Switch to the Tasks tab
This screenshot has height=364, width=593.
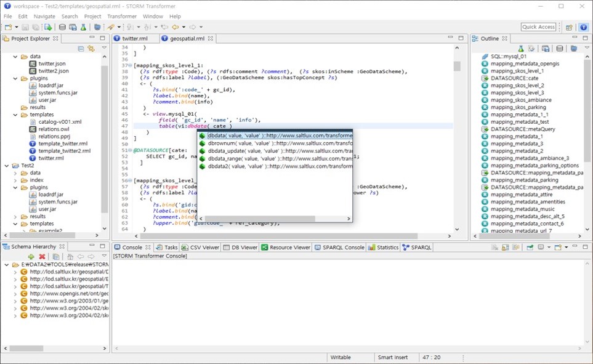tap(167, 248)
